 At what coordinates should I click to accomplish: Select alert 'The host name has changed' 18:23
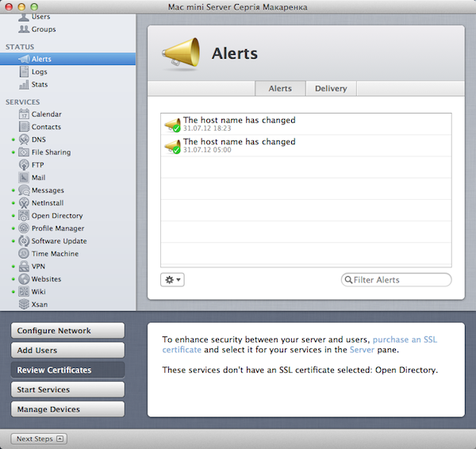306,125
